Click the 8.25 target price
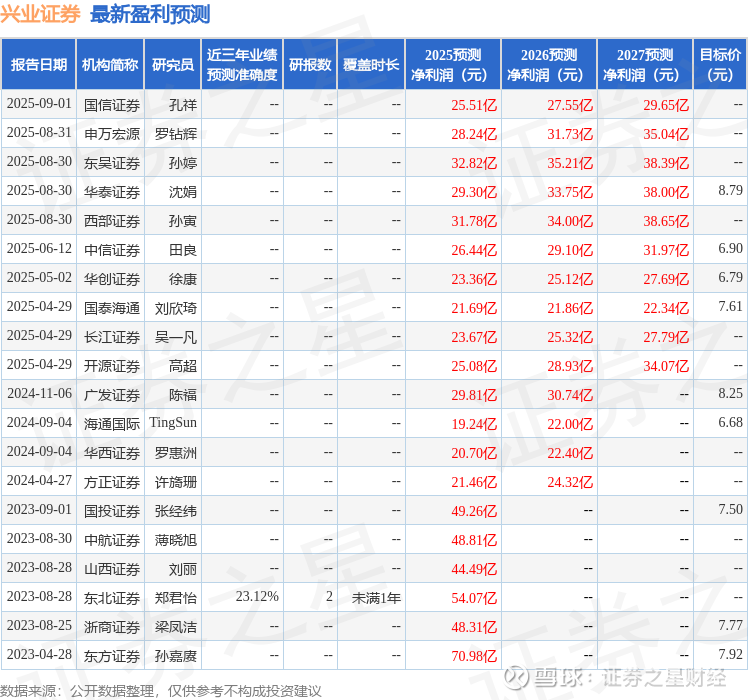Image resolution: width=748 pixels, height=700 pixels. (730, 393)
